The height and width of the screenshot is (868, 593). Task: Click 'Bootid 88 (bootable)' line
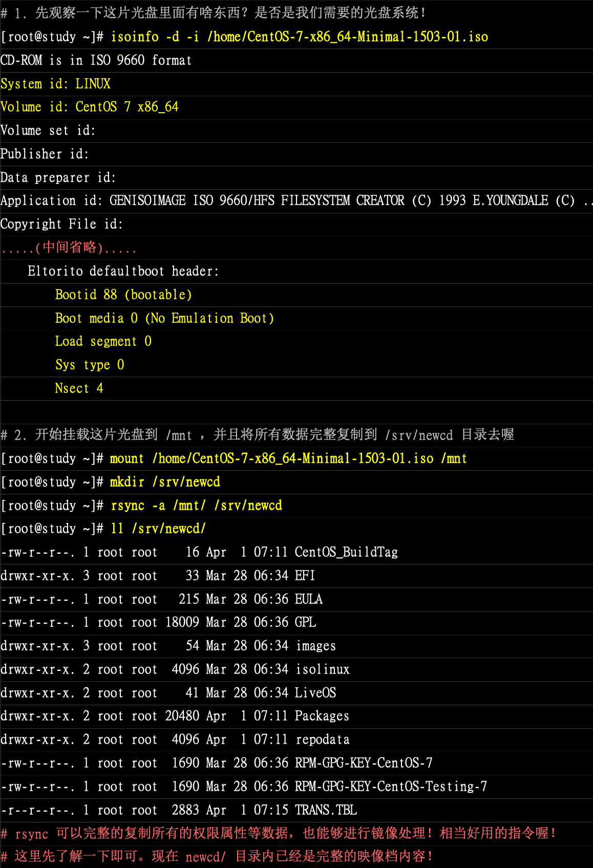[123, 295]
